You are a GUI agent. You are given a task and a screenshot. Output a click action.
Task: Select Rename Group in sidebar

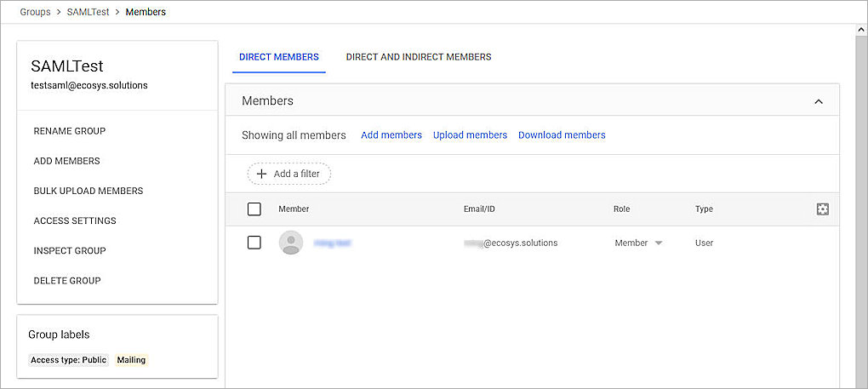click(x=70, y=131)
